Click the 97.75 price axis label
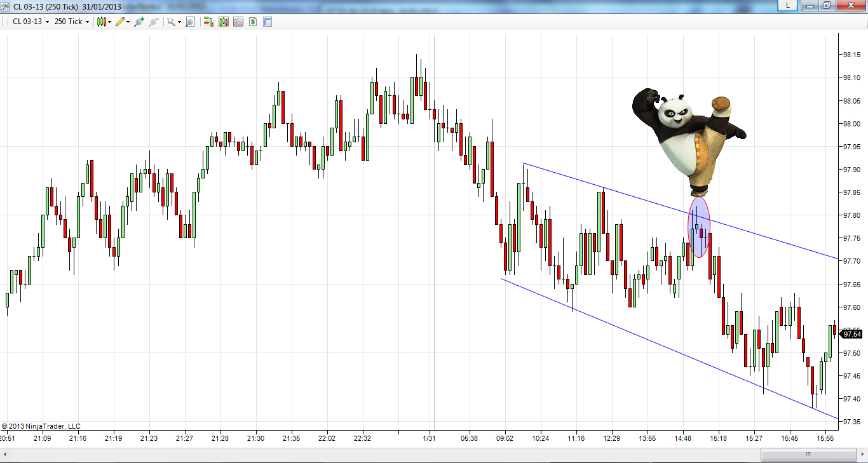868x463 pixels. click(x=851, y=238)
